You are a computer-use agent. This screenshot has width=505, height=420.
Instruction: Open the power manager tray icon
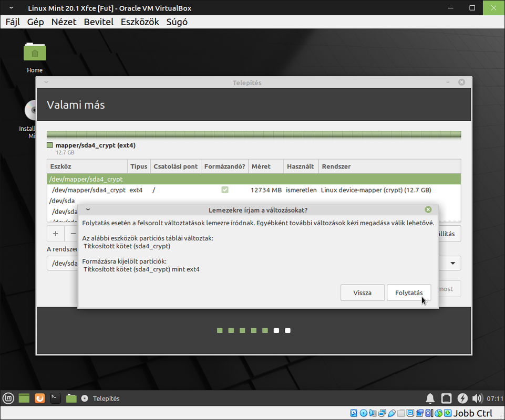click(x=462, y=398)
